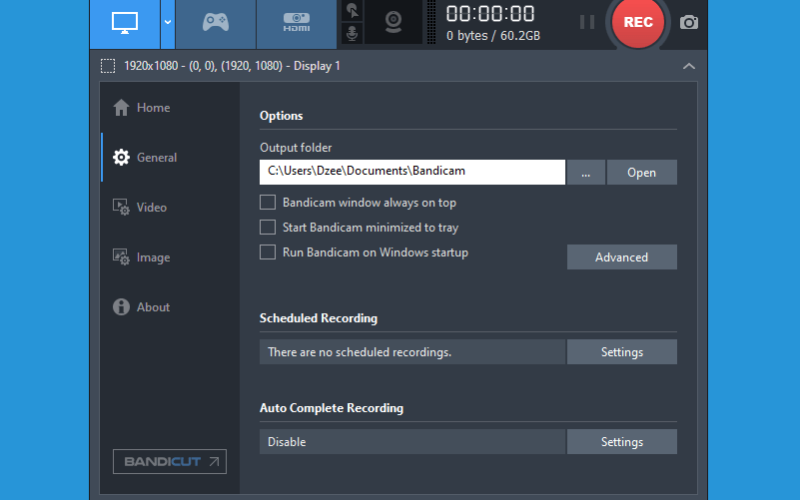The width and height of the screenshot is (800, 500).
Task: Click the '0 bytes / 60.2GB' storage text
Action: pyautogui.click(x=493, y=36)
